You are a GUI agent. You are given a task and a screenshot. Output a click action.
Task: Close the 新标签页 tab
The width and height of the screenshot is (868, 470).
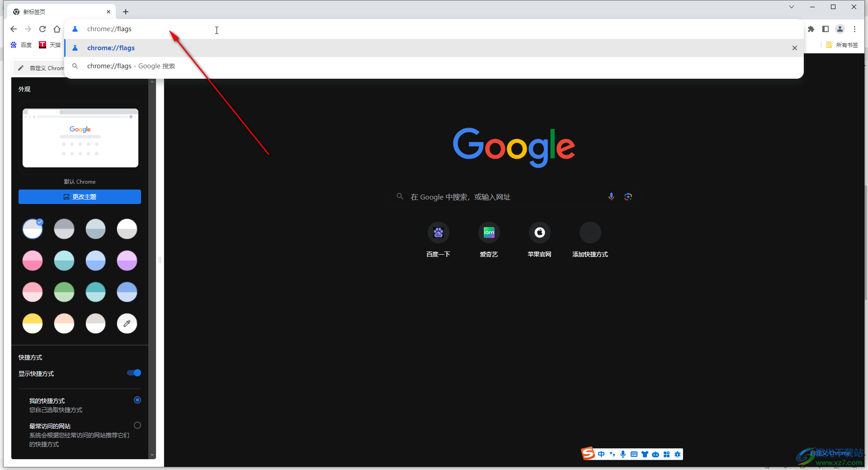tap(108, 12)
